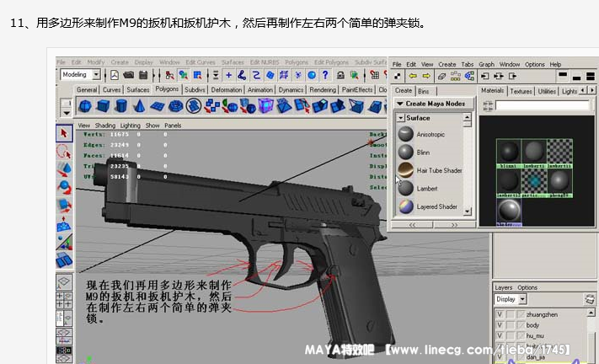The height and width of the screenshot is (364, 599).
Task: Open the shelf menu down arrow
Action: click(x=66, y=113)
